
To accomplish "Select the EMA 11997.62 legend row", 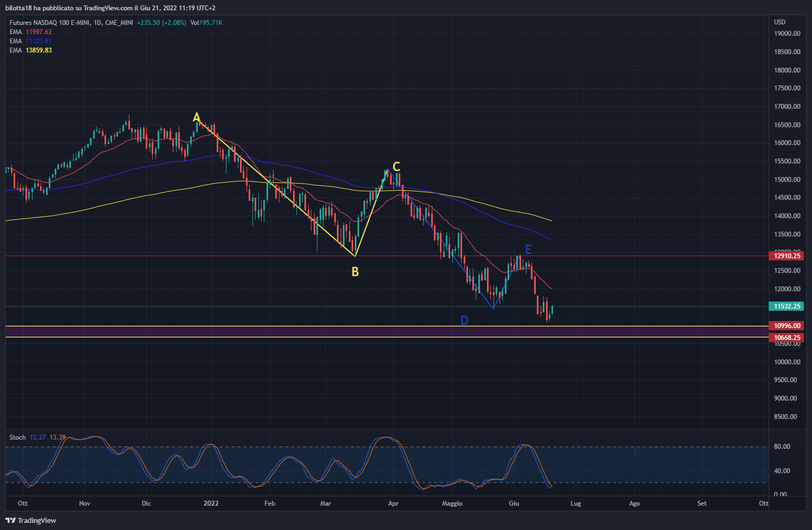I will point(31,32).
